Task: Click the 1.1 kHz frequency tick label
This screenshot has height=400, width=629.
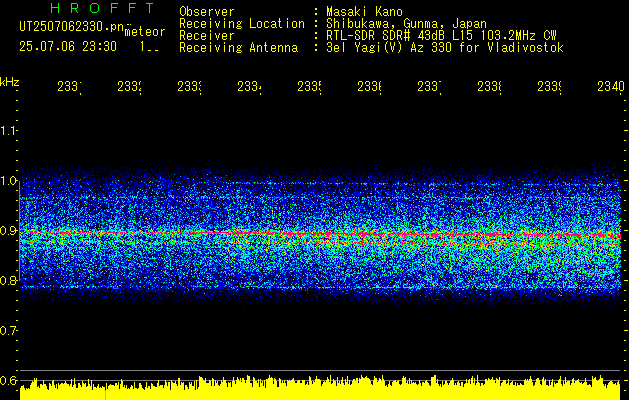Action: (x=8, y=130)
